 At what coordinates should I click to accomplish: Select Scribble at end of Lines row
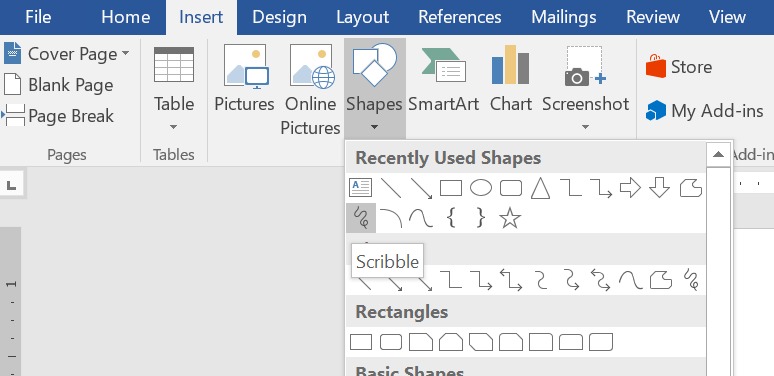(x=691, y=280)
